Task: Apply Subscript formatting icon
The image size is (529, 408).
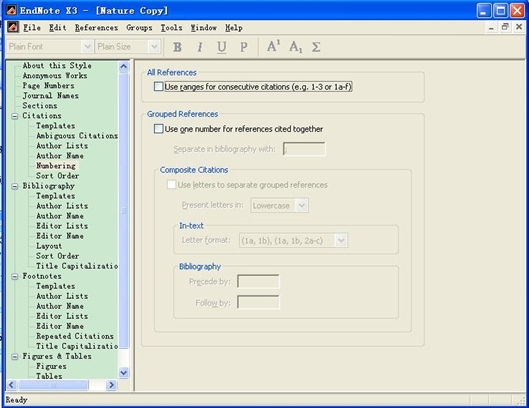Action: (296, 47)
